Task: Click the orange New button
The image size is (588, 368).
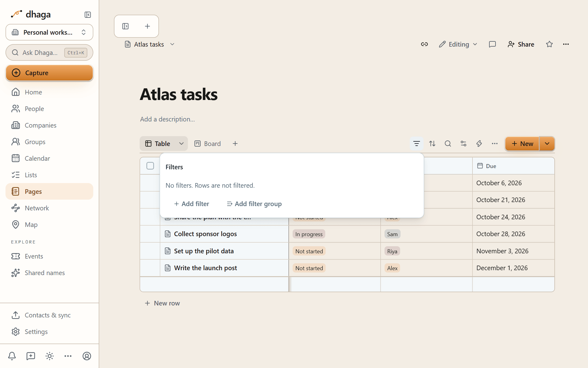Action: 522,144
